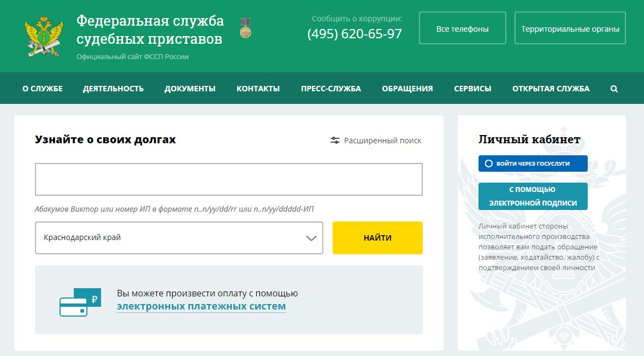
Task: Click the hint text starting with Абакумов Виктор
Action: [174, 209]
